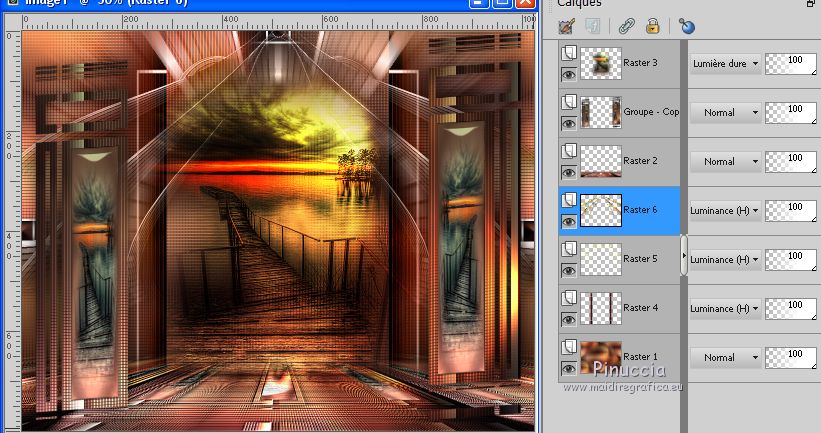Click the layer type icon of Raster 4
The width and height of the screenshot is (821, 433).
[x=569, y=297]
